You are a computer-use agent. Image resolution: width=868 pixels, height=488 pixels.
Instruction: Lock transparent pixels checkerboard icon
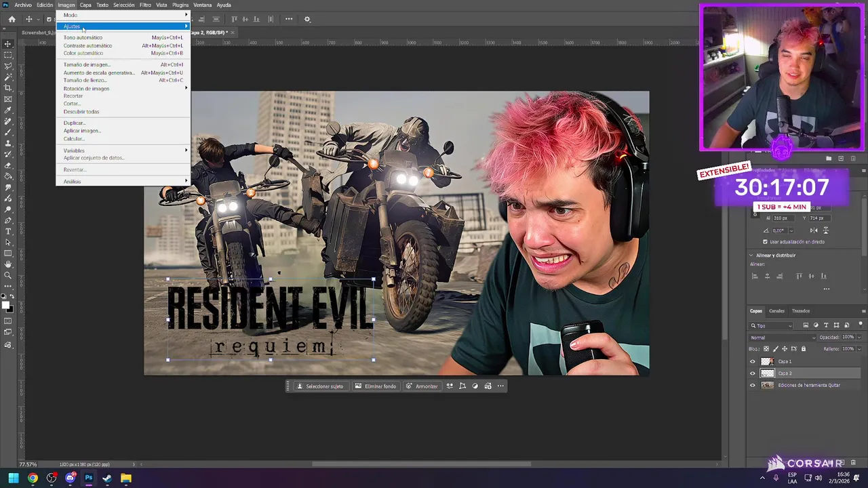coord(766,349)
